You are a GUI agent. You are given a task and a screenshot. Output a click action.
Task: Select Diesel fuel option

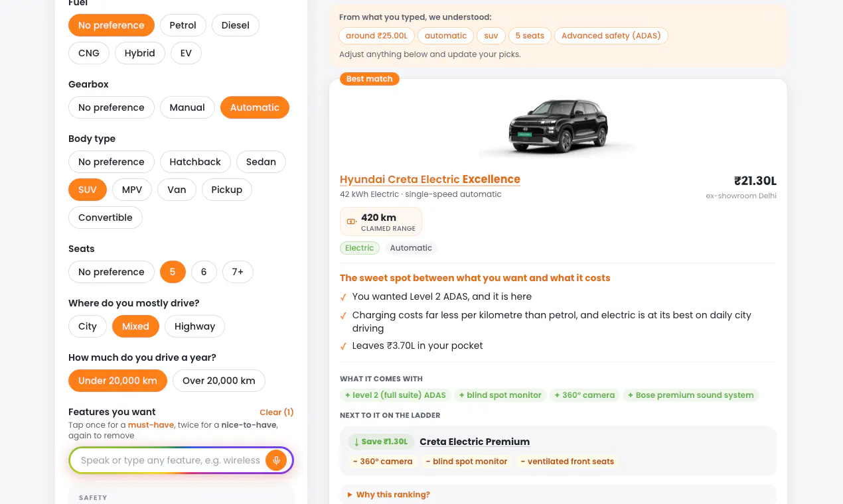pos(236,25)
